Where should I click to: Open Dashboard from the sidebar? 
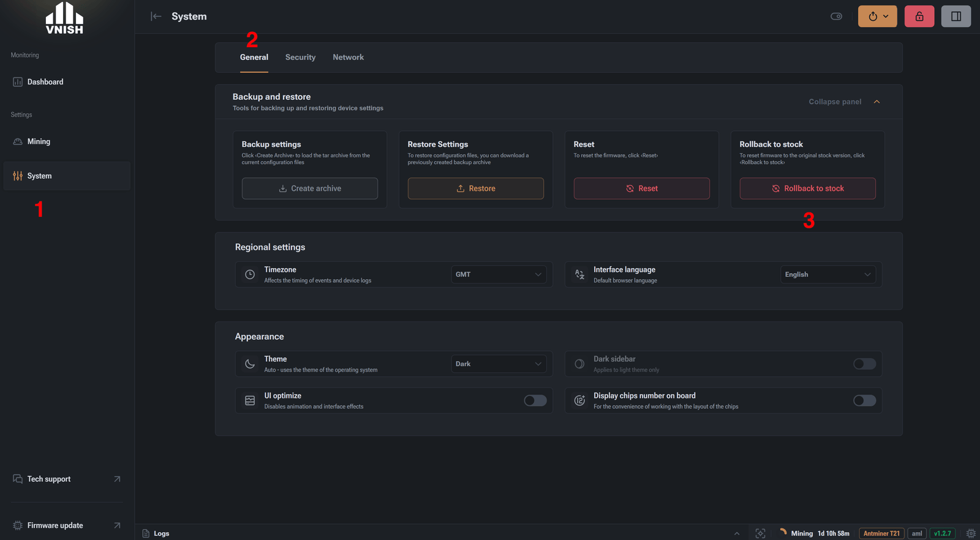(67, 81)
